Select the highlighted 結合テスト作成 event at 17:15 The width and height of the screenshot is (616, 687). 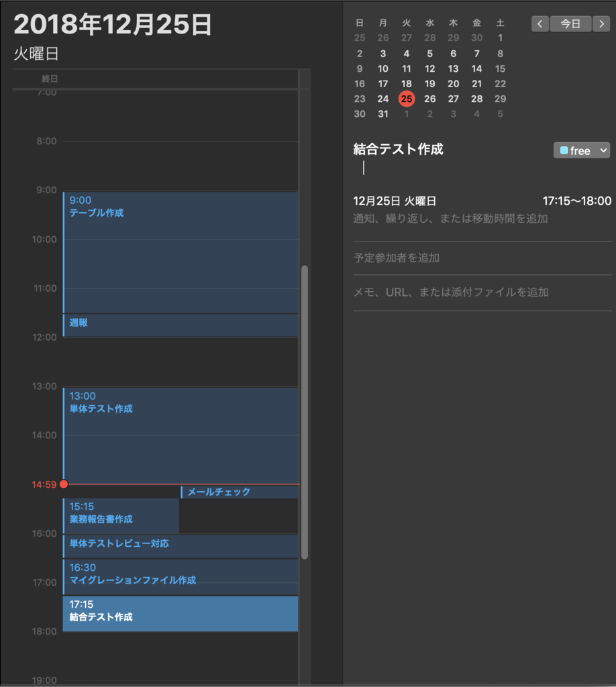[181, 613]
